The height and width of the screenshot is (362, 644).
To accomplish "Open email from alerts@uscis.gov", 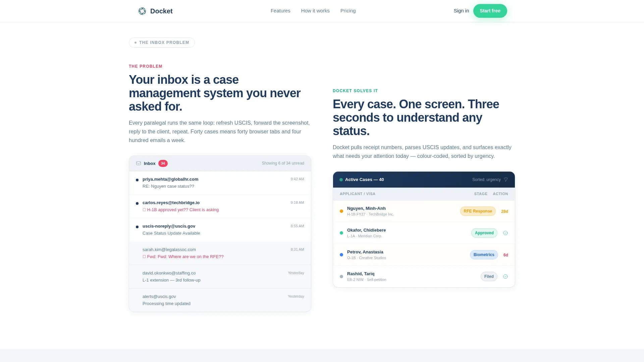I will 220,300.
